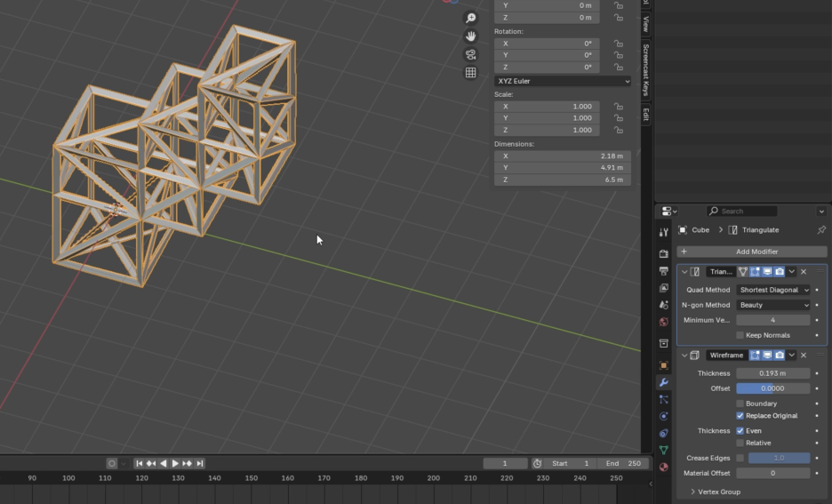Screen dimensions: 832x504
Task: Open the properties editor type dropdown
Action: (669, 212)
